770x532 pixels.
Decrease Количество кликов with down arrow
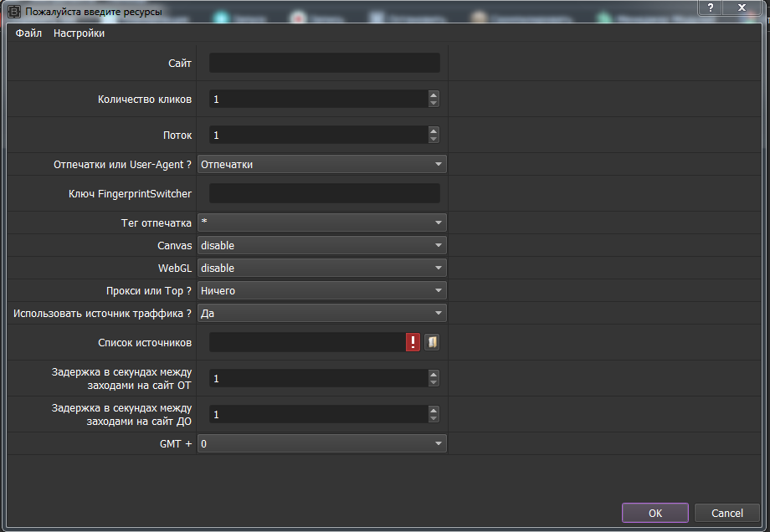click(x=434, y=103)
